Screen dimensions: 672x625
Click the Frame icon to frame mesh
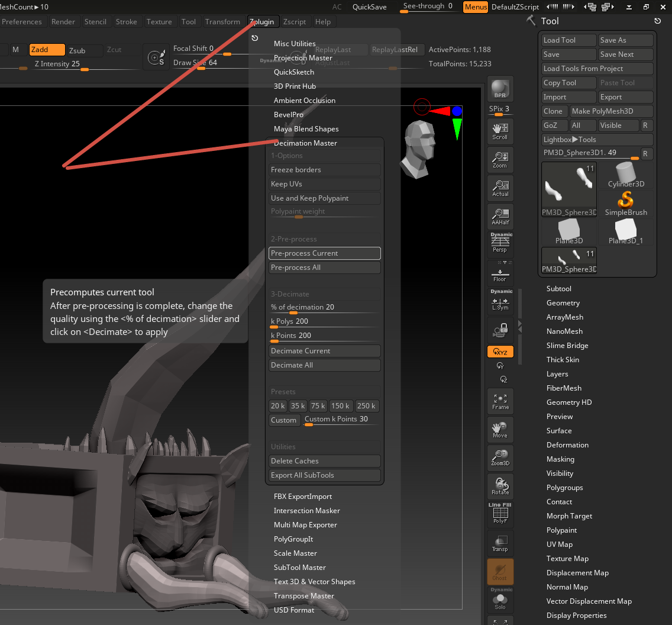(500, 401)
